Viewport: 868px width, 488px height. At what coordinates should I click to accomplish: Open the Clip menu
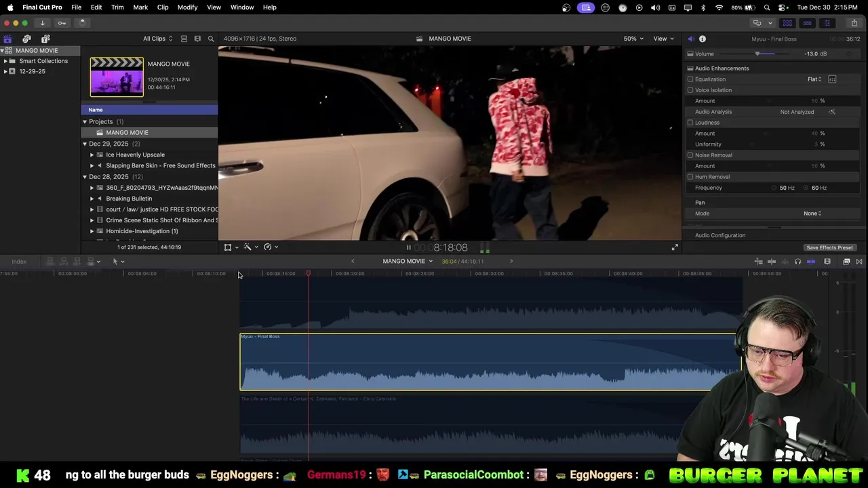pos(163,7)
